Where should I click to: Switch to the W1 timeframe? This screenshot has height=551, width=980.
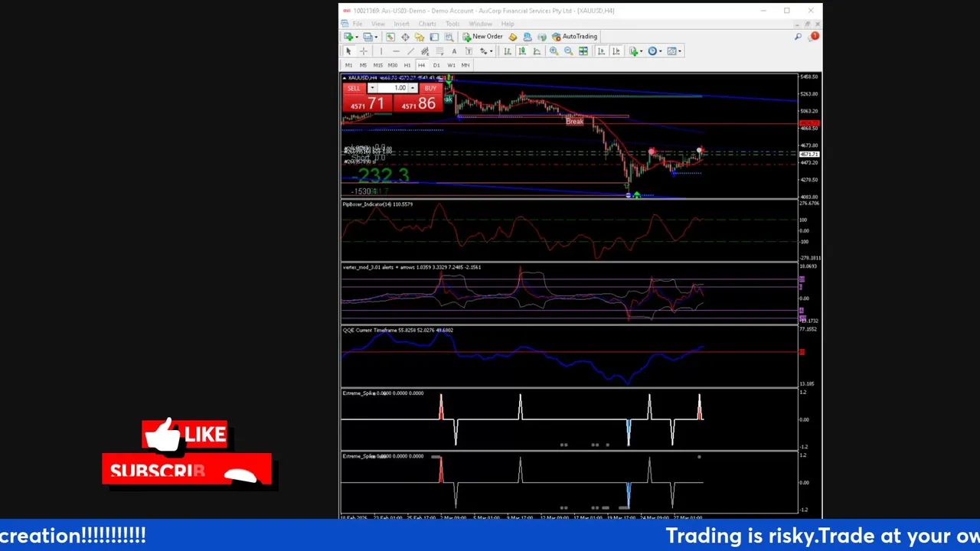click(451, 65)
